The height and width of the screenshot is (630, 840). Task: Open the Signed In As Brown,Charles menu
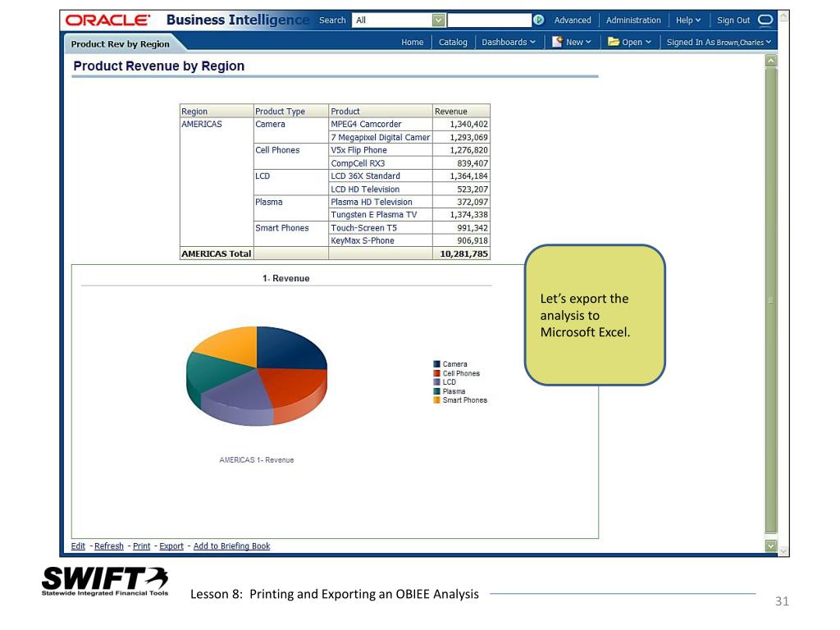click(x=719, y=43)
